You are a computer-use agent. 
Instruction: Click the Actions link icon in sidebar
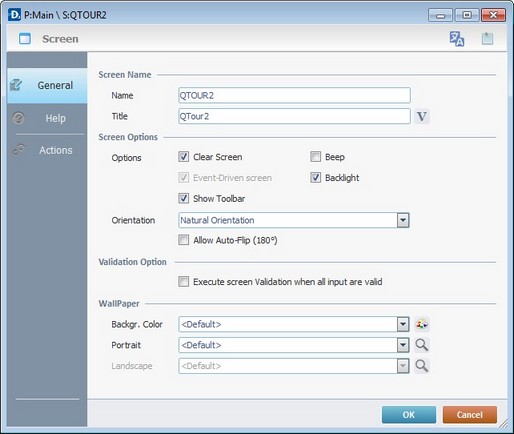point(18,150)
